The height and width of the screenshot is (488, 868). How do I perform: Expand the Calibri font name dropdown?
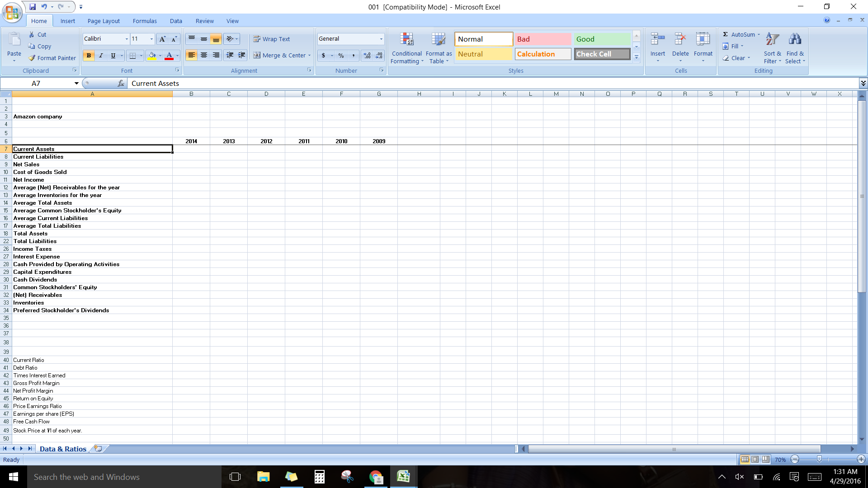click(126, 39)
